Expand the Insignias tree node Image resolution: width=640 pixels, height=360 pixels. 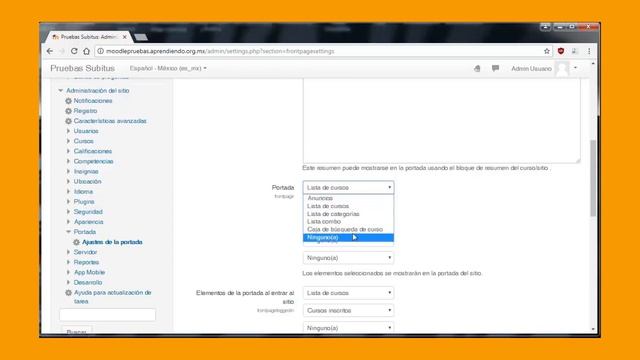pyautogui.click(x=68, y=171)
